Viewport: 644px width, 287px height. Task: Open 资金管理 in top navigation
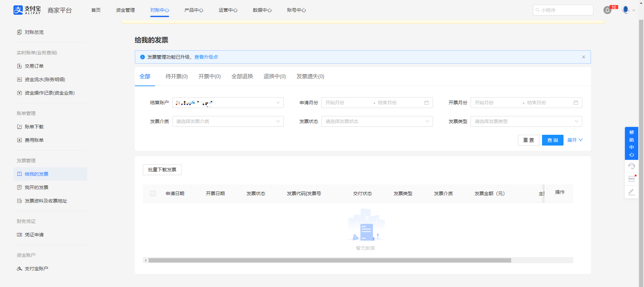[125, 10]
